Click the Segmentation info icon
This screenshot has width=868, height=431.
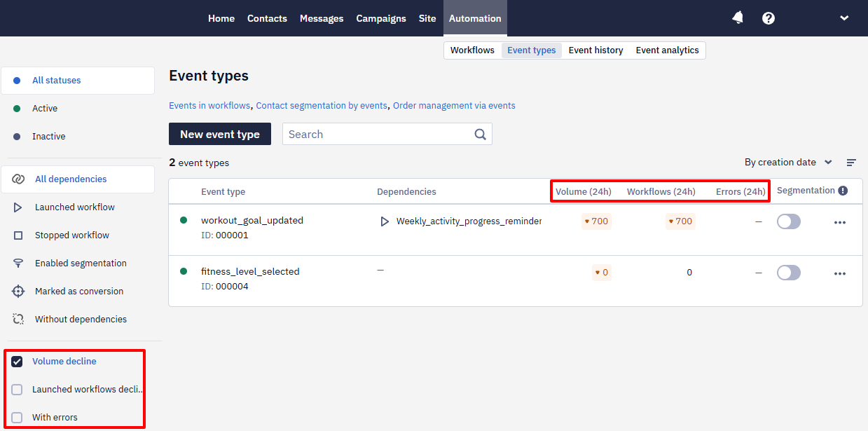[x=843, y=191]
